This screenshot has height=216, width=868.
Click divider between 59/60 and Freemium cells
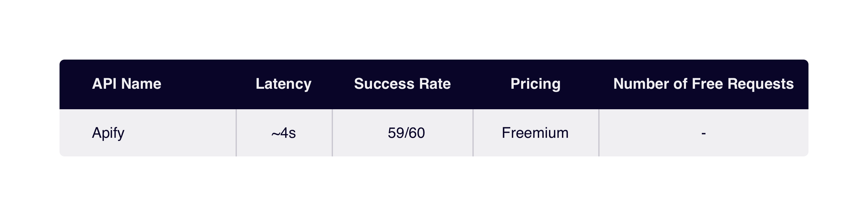[x=473, y=133]
